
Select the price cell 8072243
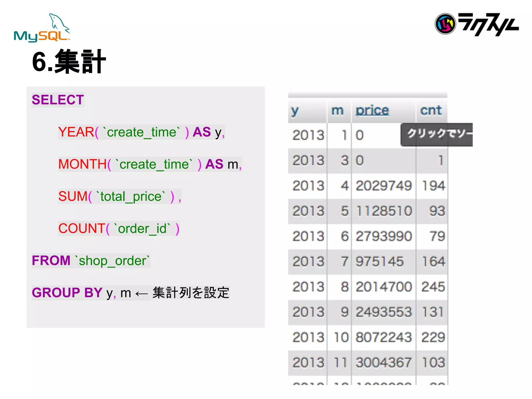[384, 337]
